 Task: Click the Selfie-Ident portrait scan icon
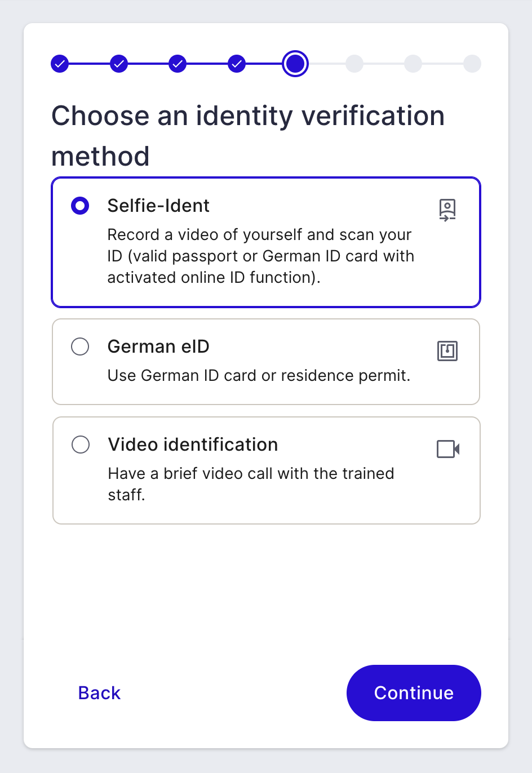[x=447, y=210]
